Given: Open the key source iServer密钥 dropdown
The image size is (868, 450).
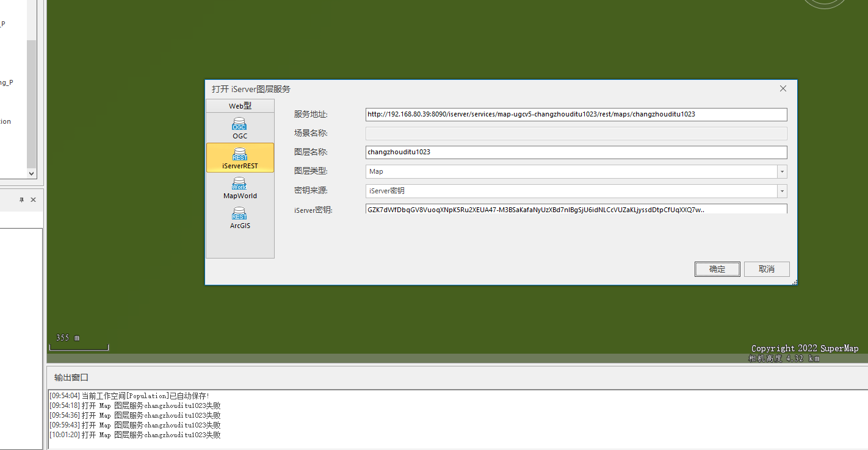Looking at the screenshot, I should [x=783, y=191].
